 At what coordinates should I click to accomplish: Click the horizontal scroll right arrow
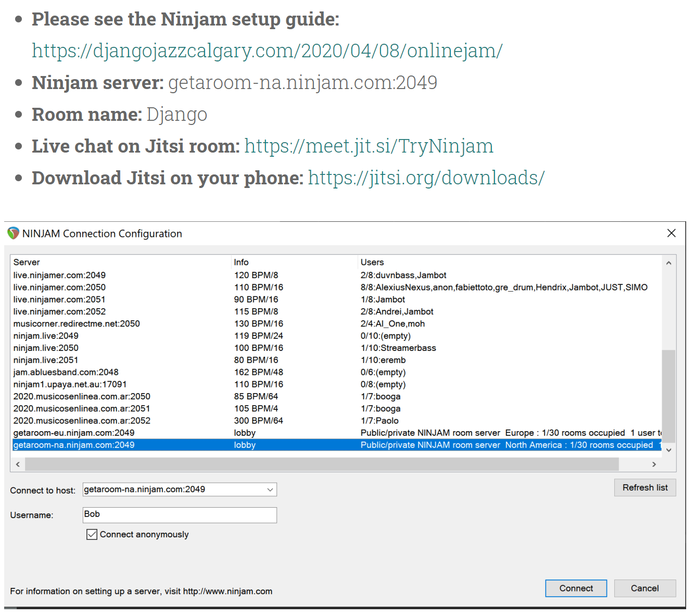[654, 464]
